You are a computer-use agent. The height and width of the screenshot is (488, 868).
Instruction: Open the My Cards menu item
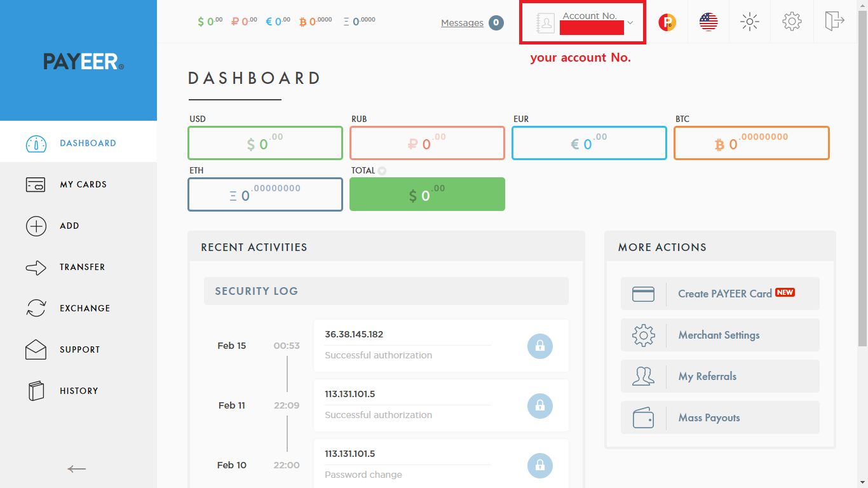[x=78, y=184]
